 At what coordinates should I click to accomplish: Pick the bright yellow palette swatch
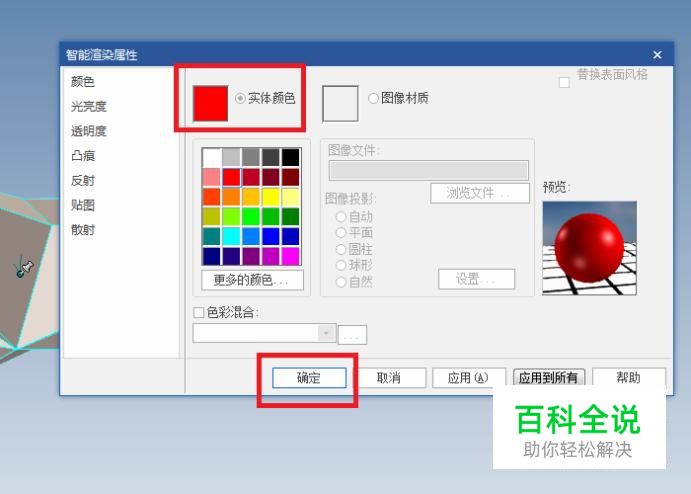click(271, 197)
